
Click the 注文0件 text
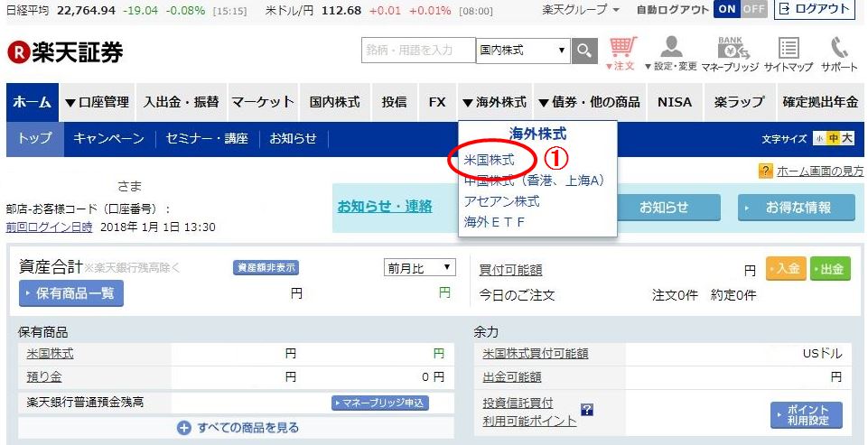click(x=675, y=295)
